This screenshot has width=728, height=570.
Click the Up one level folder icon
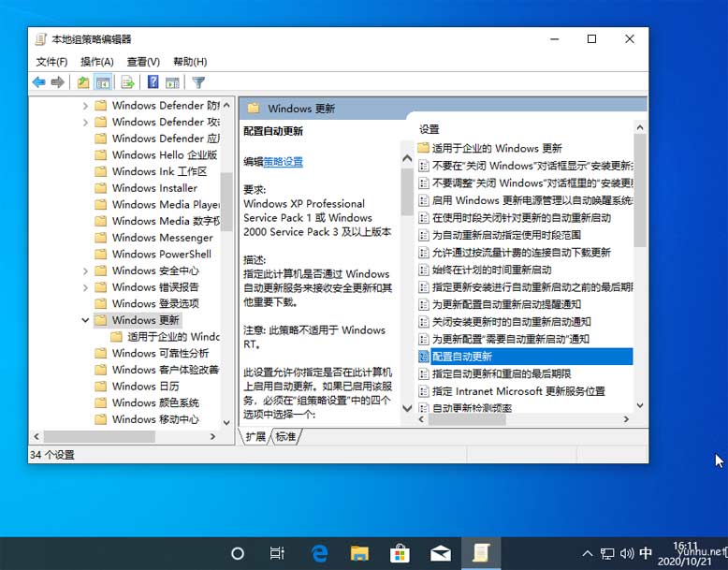[83, 82]
